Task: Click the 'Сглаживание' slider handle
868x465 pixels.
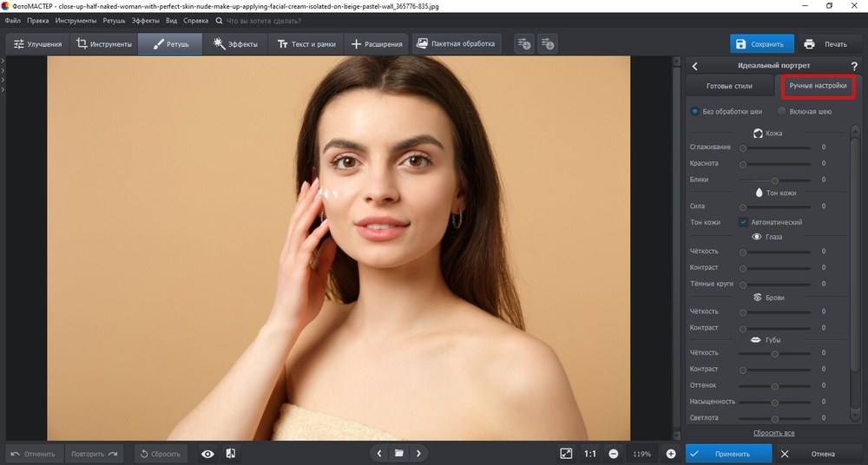Action: 743,147
